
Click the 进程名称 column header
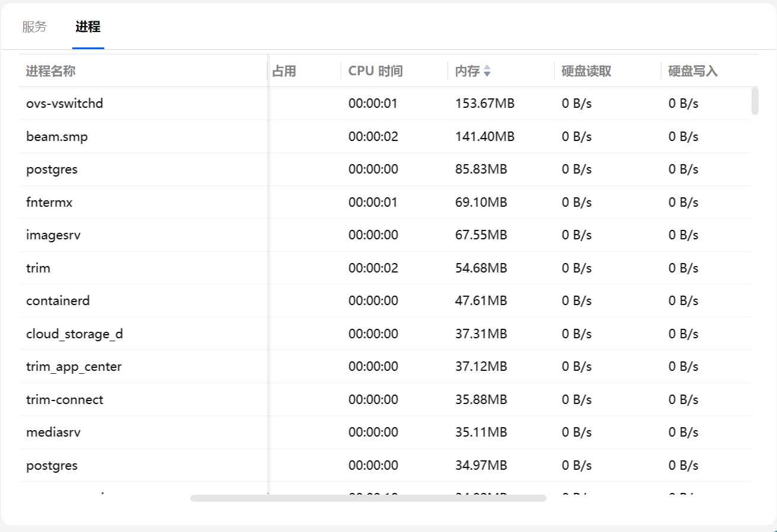pyautogui.click(x=51, y=71)
